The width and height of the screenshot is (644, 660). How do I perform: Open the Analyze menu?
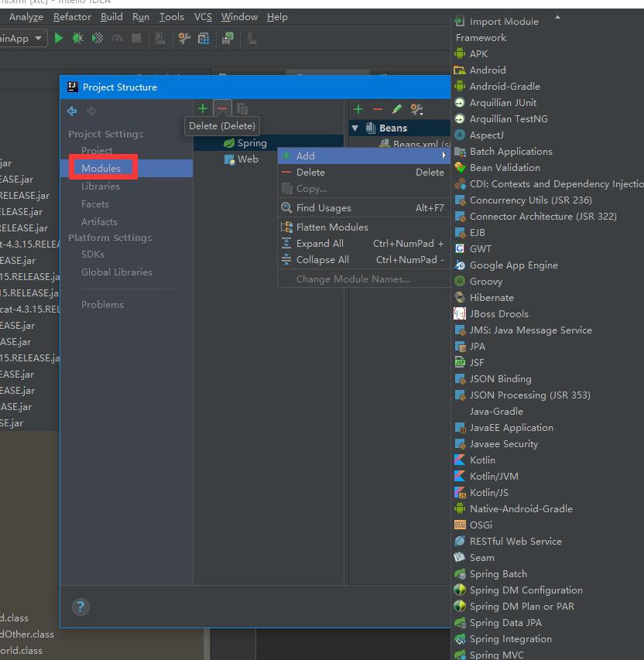pos(26,17)
